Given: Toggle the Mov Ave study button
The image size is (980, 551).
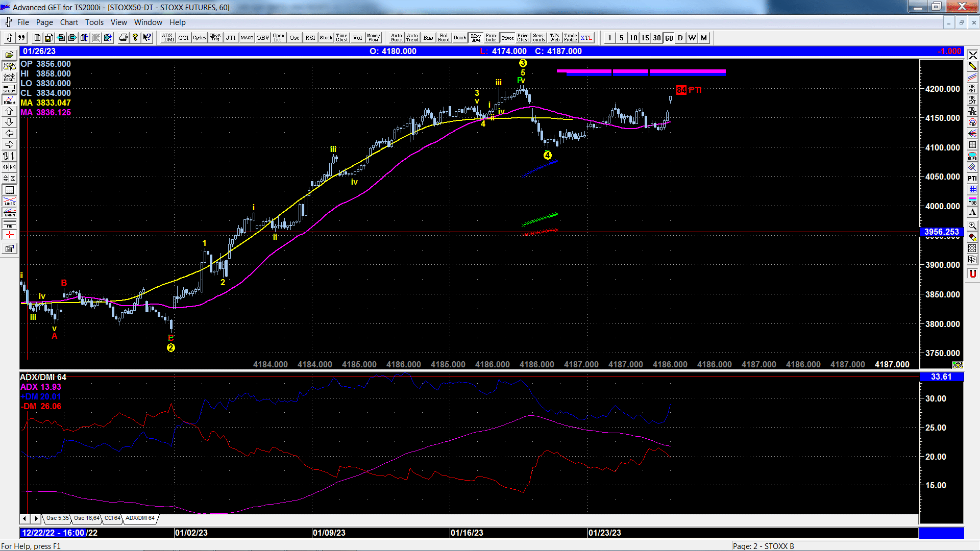Looking at the screenshot, I should (476, 38).
